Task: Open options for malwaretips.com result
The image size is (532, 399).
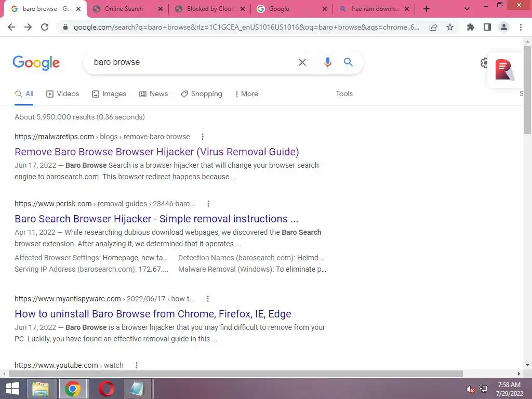Action: pyautogui.click(x=203, y=137)
